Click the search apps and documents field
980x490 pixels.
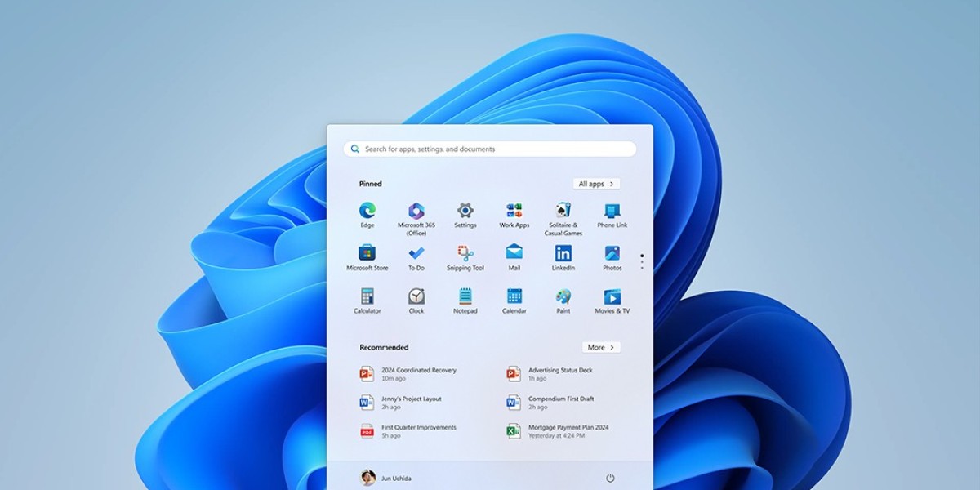tap(490, 149)
